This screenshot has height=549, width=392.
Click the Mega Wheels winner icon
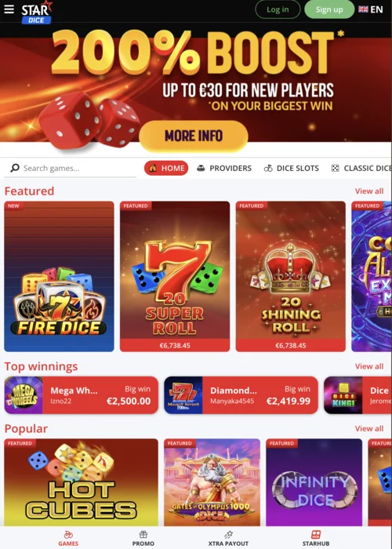click(24, 395)
